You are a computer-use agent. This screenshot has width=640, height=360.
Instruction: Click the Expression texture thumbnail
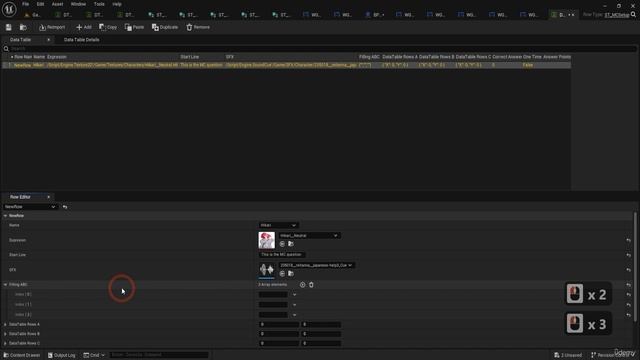tap(267, 240)
